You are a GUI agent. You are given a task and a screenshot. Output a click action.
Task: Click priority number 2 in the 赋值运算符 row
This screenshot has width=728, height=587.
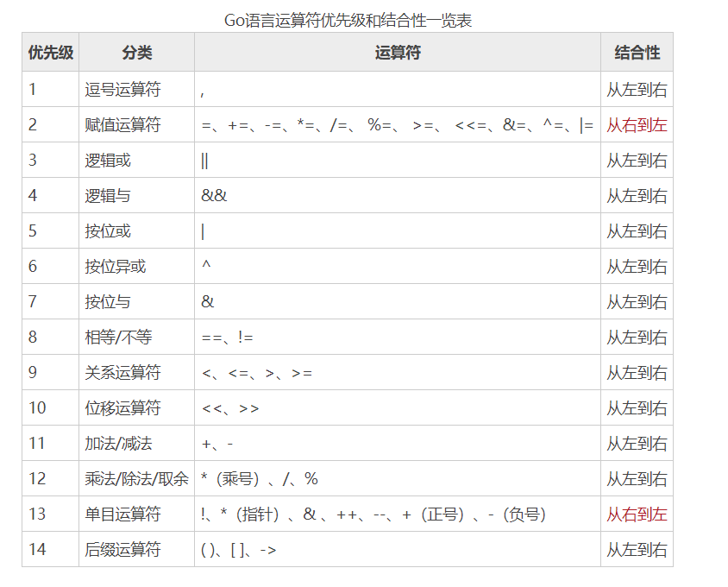[33, 124]
